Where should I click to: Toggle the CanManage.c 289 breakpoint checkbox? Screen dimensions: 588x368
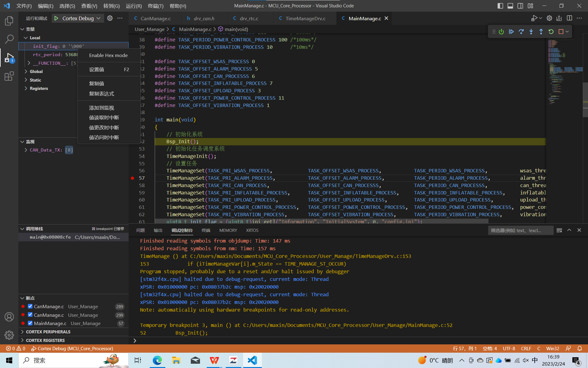(x=30, y=306)
